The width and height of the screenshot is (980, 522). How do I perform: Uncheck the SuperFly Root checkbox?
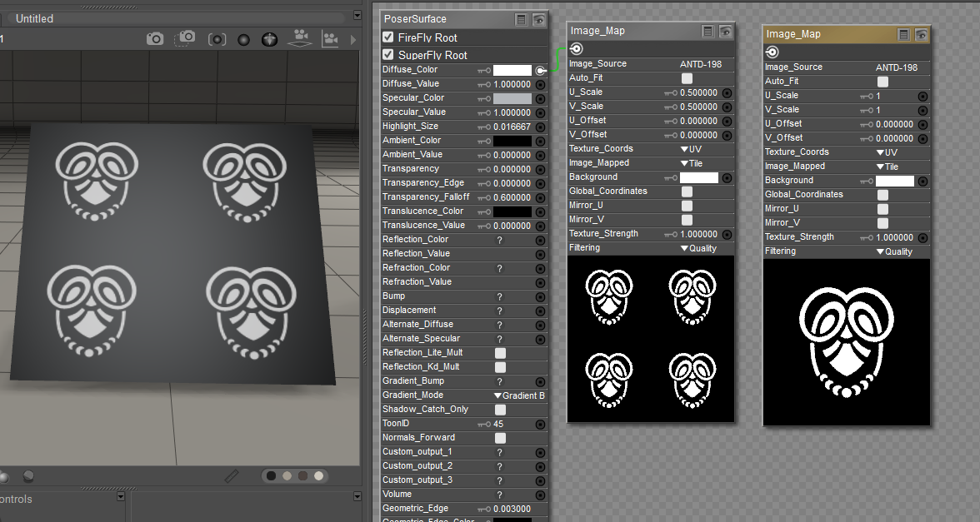pyautogui.click(x=388, y=55)
